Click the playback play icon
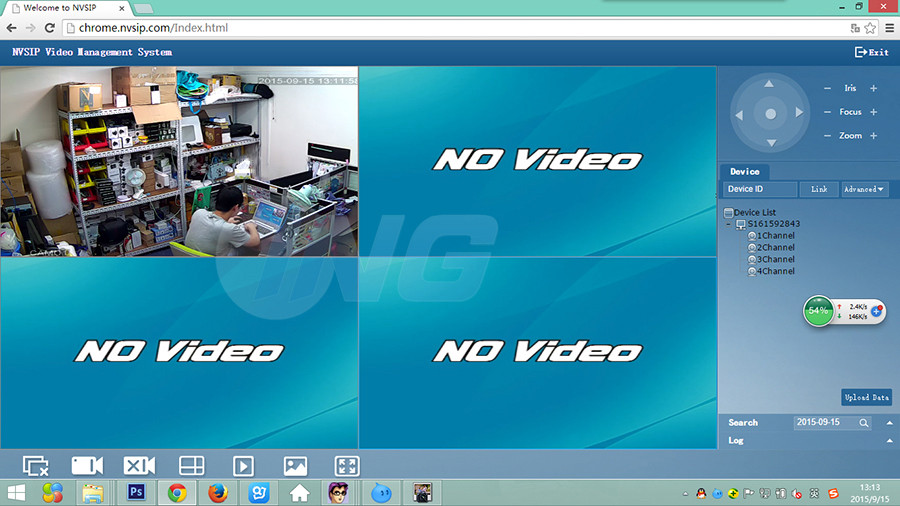Image resolution: width=900 pixels, height=506 pixels. point(243,466)
